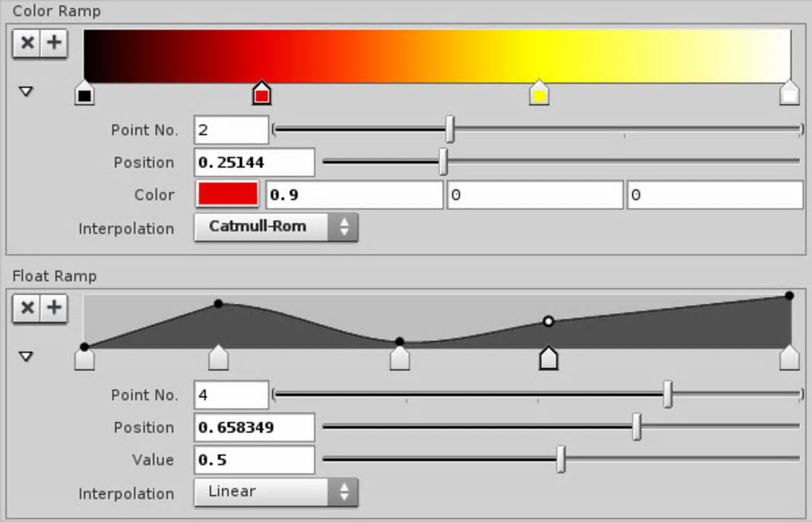Image resolution: width=812 pixels, height=522 pixels.
Task: Select the second Float Ramp marker
Action: [219, 358]
